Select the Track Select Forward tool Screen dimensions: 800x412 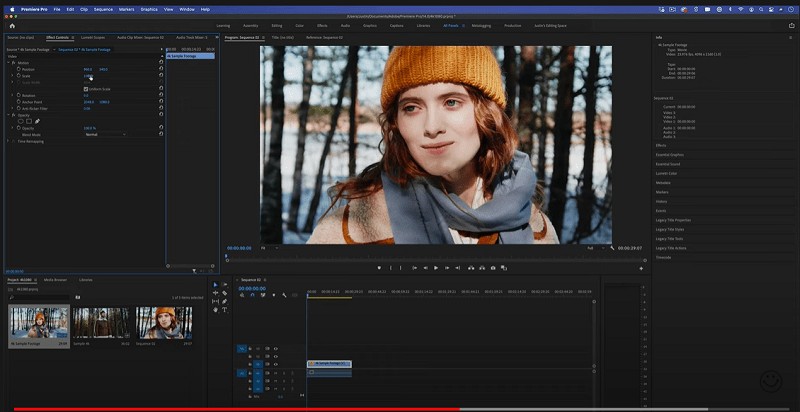click(x=224, y=285)
